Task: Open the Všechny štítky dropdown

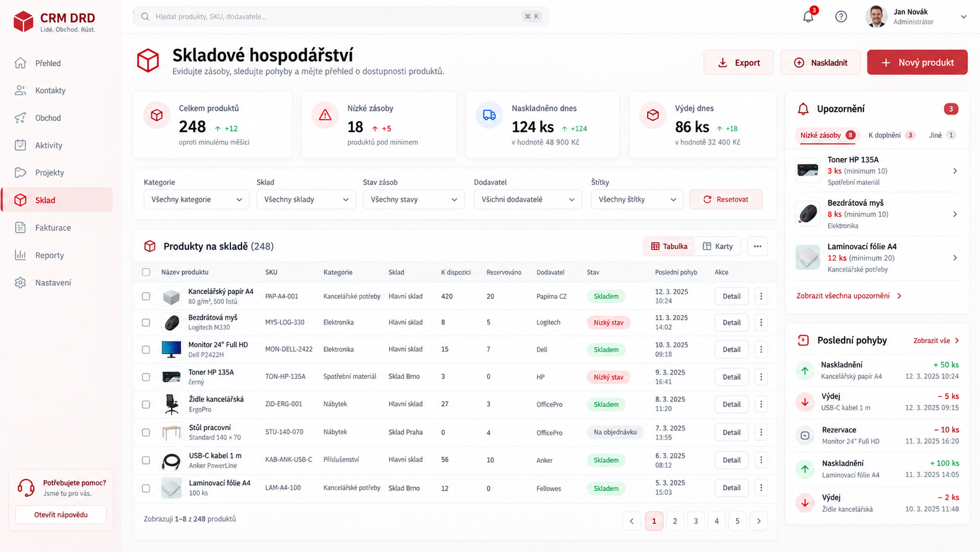Action: (637, 199)
